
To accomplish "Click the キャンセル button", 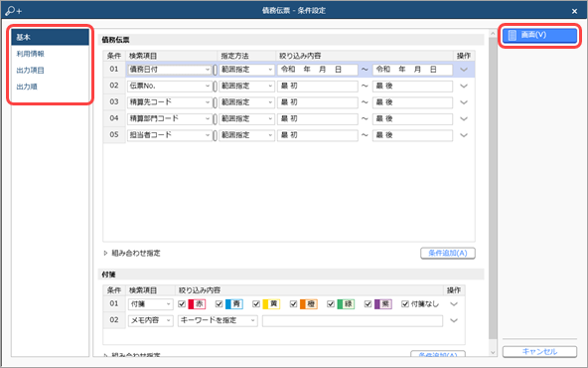I will click(539, 351).
